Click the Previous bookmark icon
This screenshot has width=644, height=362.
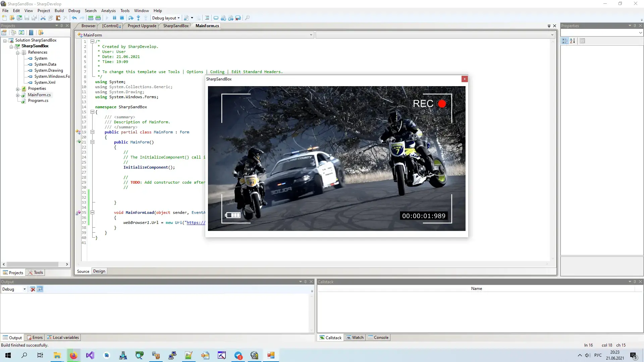tap(223, 18)
